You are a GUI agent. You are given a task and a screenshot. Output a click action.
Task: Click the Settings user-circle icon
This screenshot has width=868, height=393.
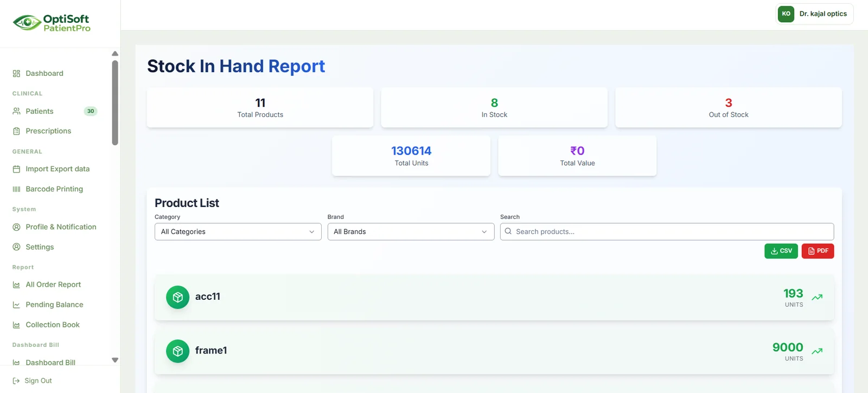click(x=16, y=247)
